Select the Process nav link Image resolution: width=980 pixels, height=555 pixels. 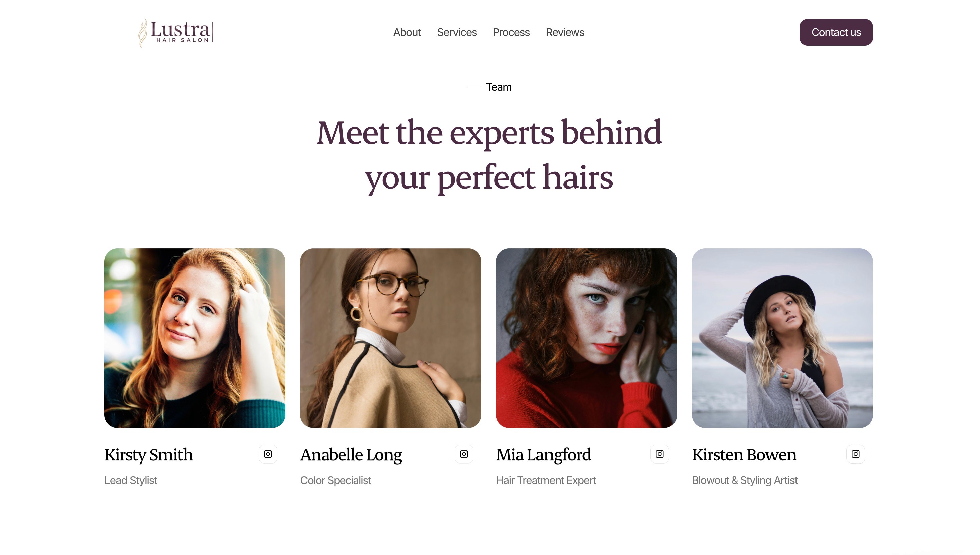pyautogui.click(x=511, y=32)
